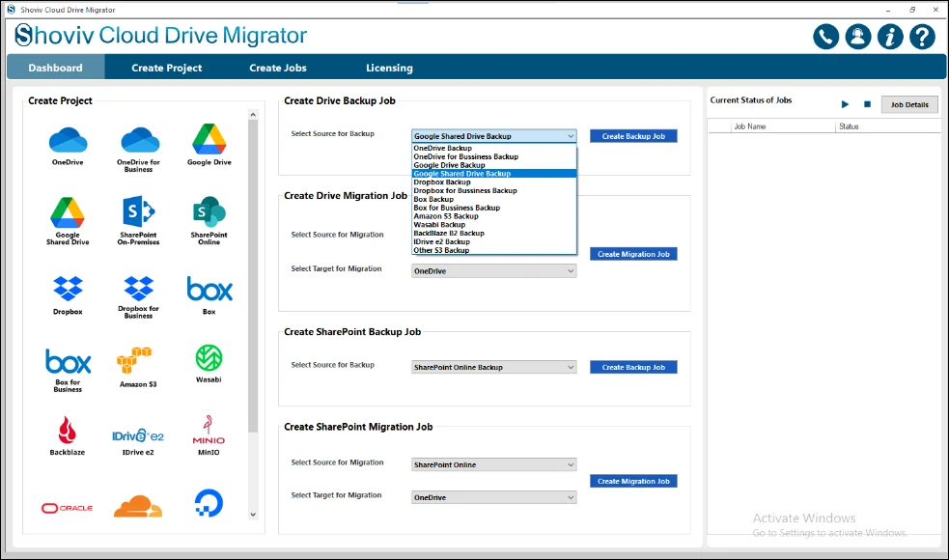Select the Box for Business project icon
The image size is (949, 560).
click(68, 361)
